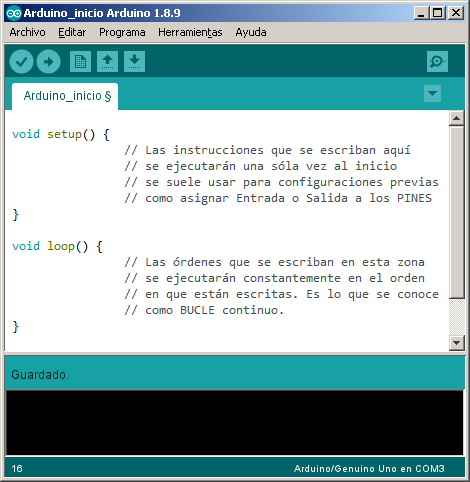Image resolution: width=470 pixels, height=482 pixels.
Task: Click the 'Guardado.' status message
Action: tap(40, 375)
